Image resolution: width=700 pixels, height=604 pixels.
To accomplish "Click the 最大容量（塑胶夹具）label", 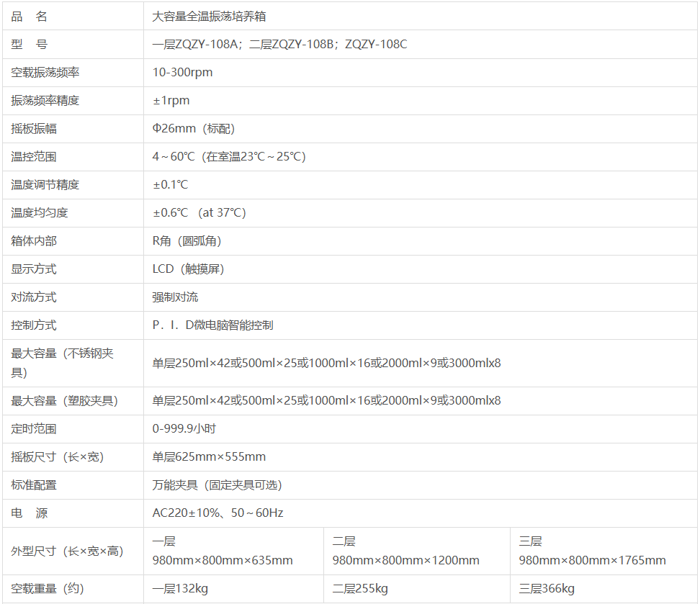I will [64, 400].
